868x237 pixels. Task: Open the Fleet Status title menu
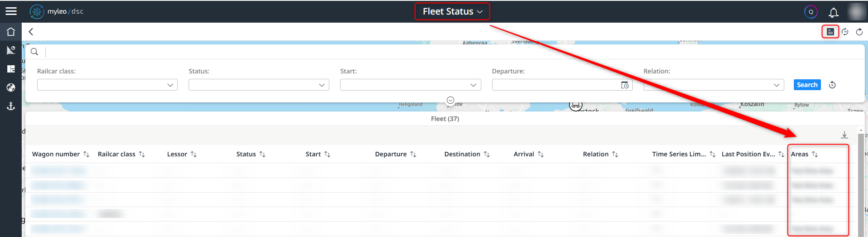(x=452, y=12)
